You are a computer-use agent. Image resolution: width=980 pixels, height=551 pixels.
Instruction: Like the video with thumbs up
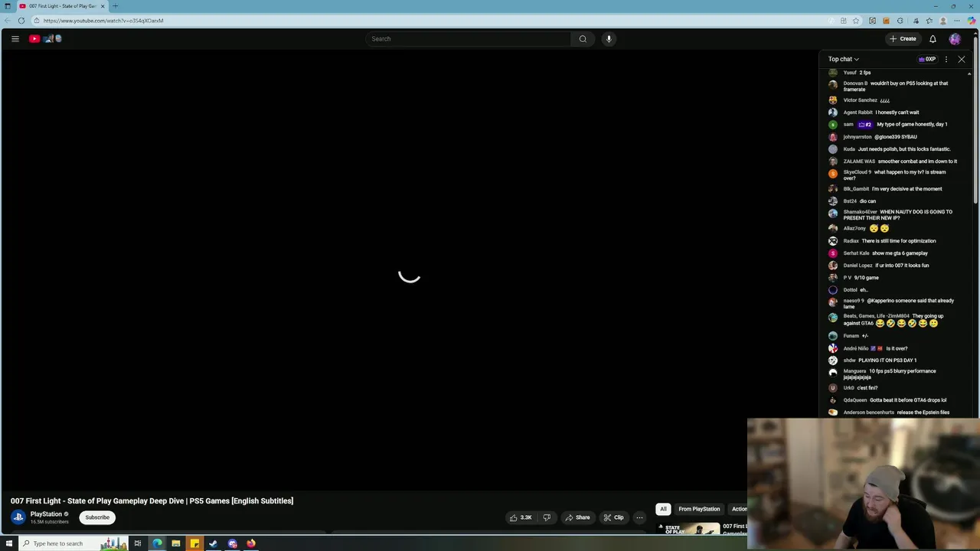pos(521,517)
